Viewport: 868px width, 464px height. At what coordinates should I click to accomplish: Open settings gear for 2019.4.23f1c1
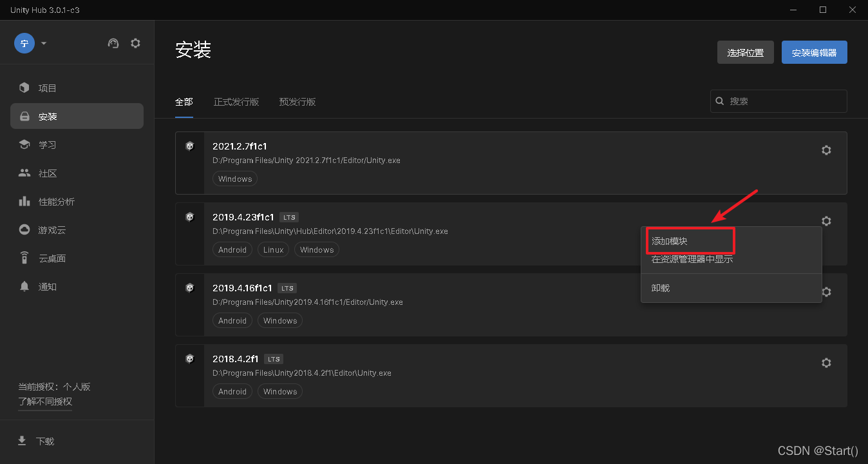point(826,221)
